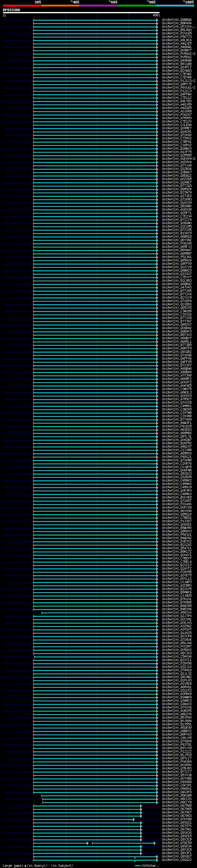Image resolution: width=197 pixels, height=868 pixels.
Task: Click hit label UniRef100_P05642-2
Action: tap(179, 54)
